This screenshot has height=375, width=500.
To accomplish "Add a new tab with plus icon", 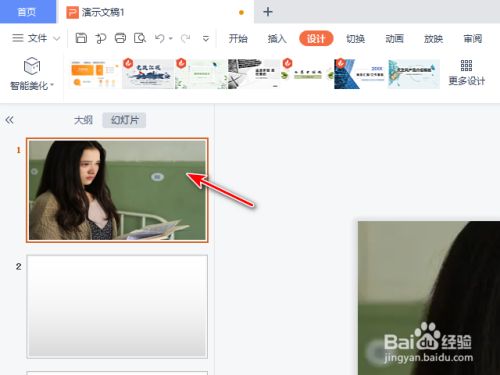I will click(268, 12).
